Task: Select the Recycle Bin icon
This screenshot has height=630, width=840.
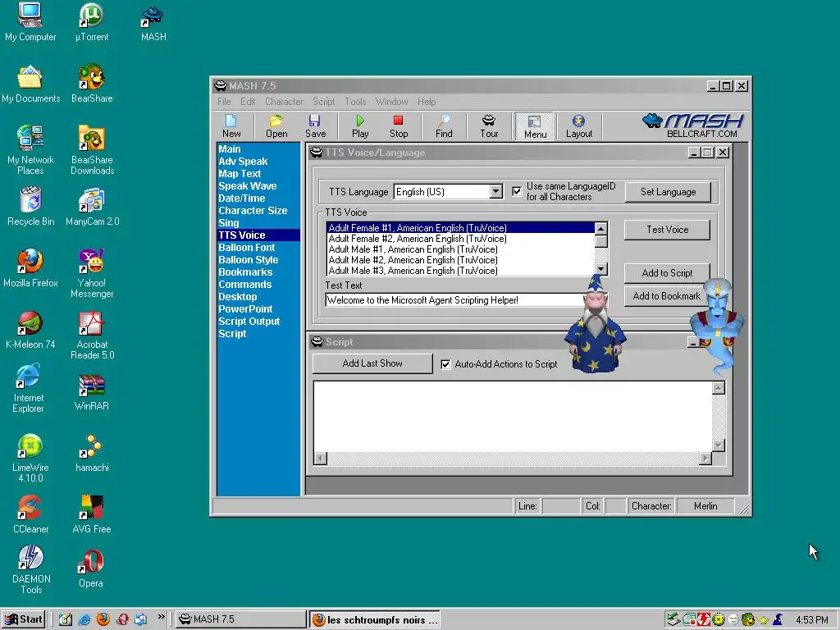Action: [x=30, y=207]
